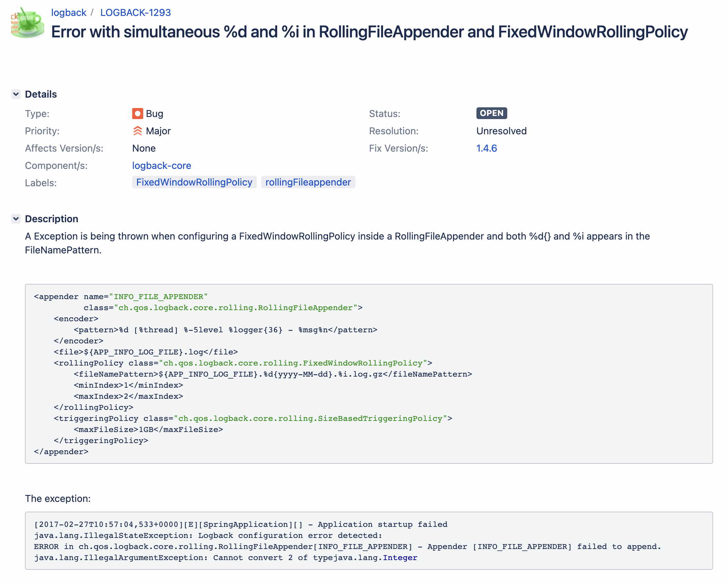Click the fileNamePattern line in the XML

pyautogui.click(x=273, y=374)
